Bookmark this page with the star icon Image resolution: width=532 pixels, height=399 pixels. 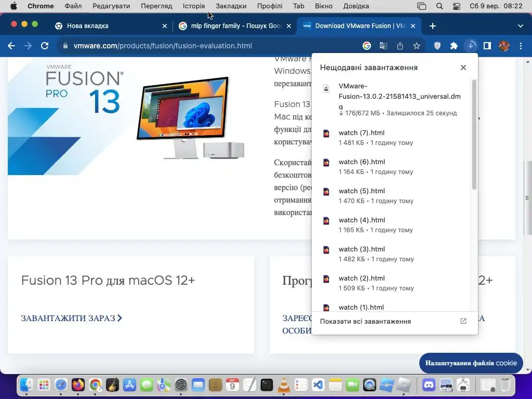point(417,46)
